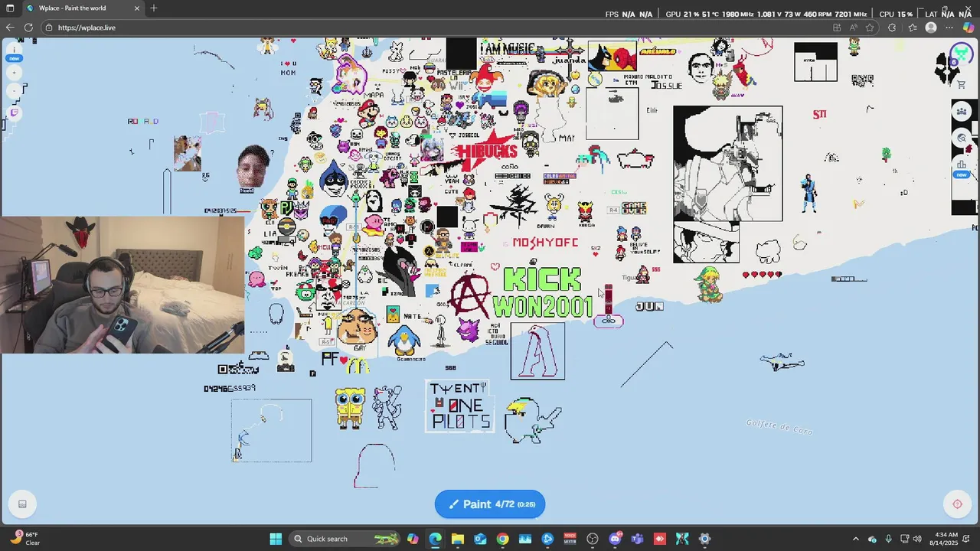Open the weather widget showing 66°F
The width and height of the screenshot is (980, 551).
pyautogui.click(x=24, y=539)
